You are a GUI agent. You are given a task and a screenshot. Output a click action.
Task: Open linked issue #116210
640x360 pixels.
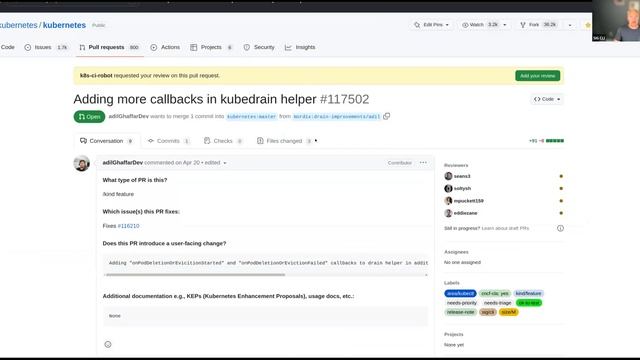click(128, 226)
